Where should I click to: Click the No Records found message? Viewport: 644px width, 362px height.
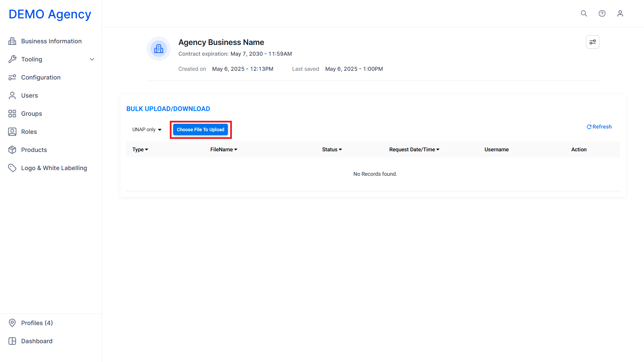tap(375, 174)
